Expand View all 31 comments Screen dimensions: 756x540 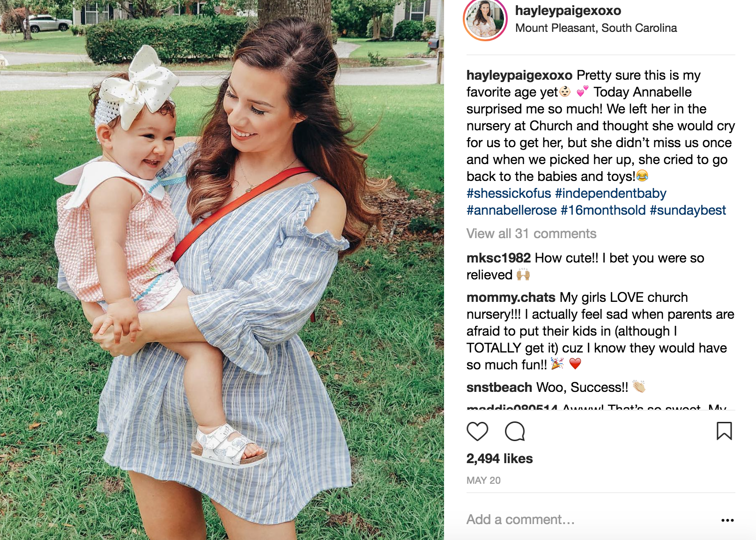[531, 233]
